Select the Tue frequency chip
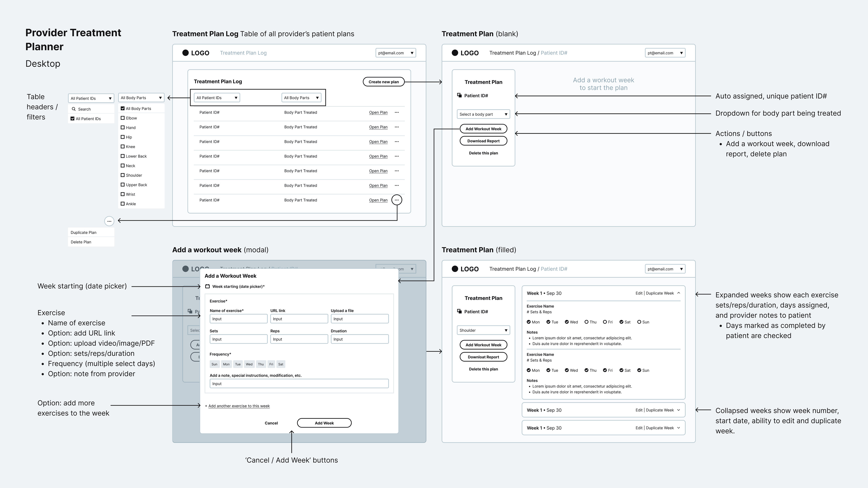This screenshot has height=488, width=868. (x=238, y=364)
